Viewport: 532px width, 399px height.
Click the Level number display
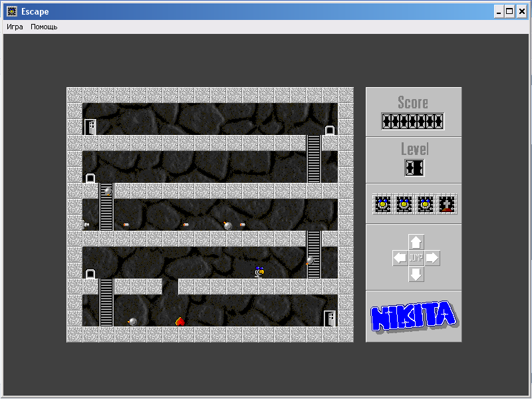click(x=414, y=168)
